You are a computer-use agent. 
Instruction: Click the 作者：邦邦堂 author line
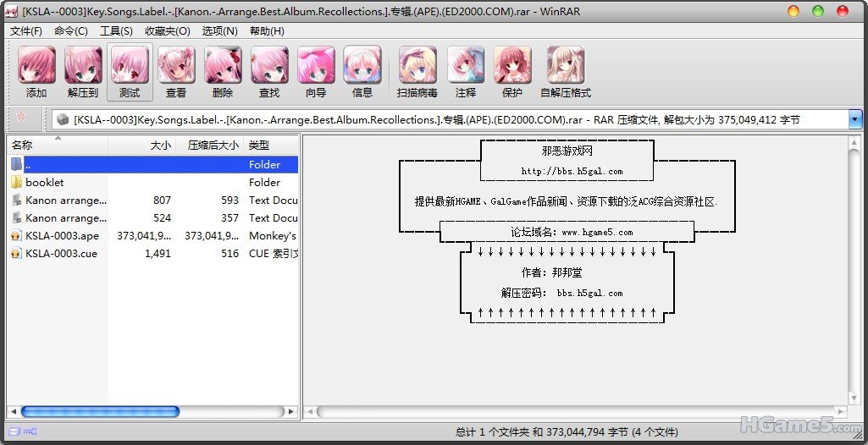551,272
